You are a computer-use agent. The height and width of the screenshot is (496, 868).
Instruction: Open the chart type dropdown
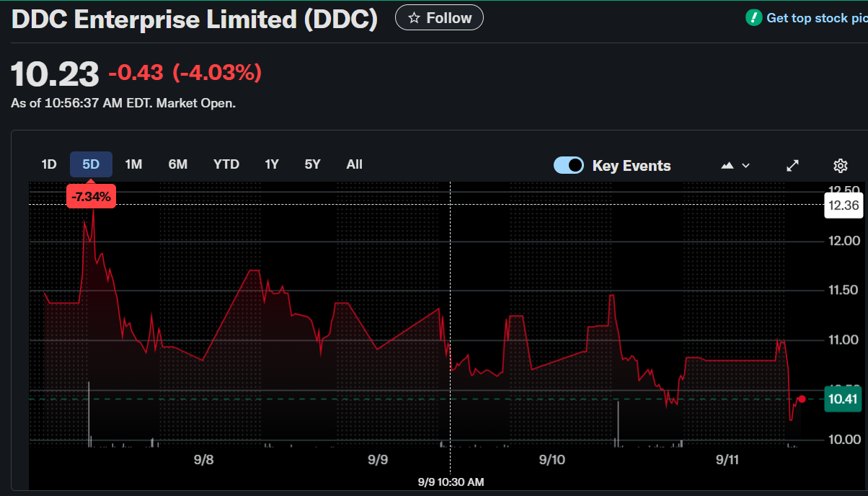(x=735, y=165)
